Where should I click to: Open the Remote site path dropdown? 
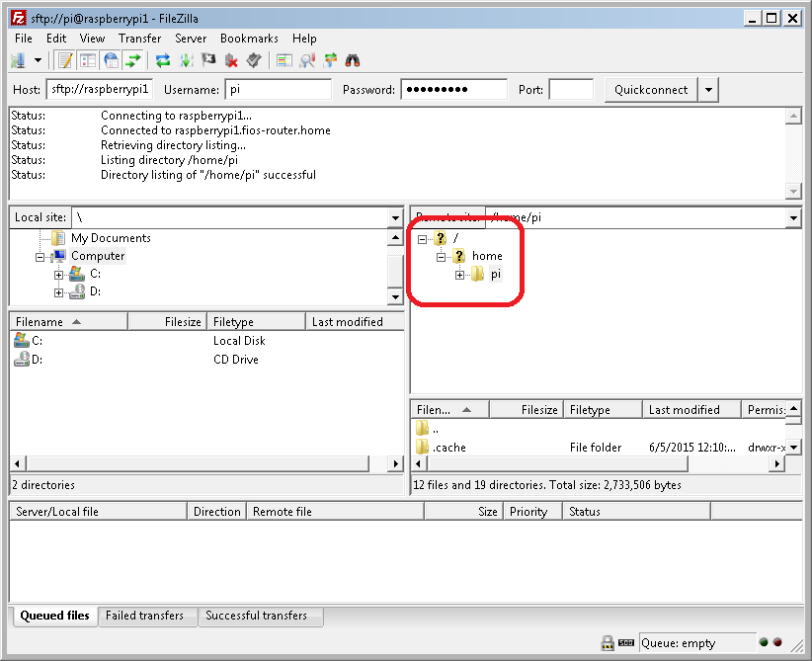pyautogui.click(x=793, y=217)
